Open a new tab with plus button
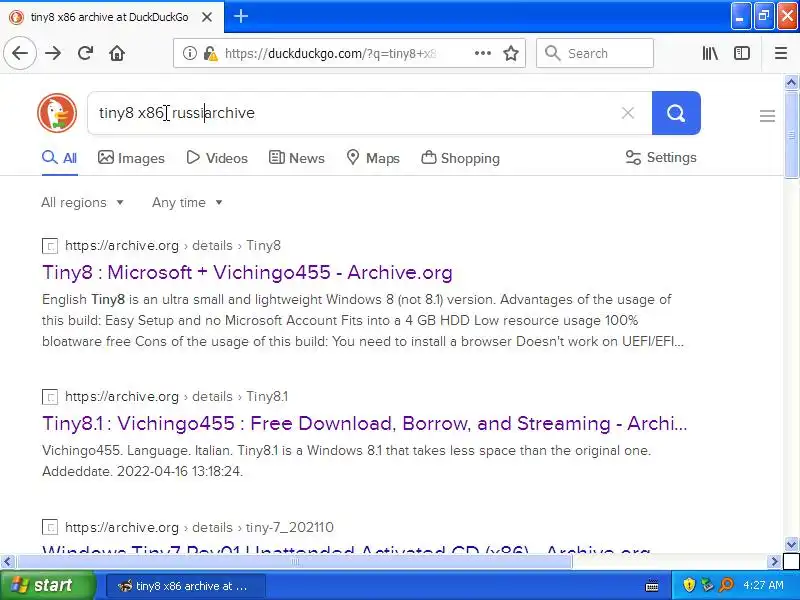This screenshot has height=600, width=800. point(241,16)
